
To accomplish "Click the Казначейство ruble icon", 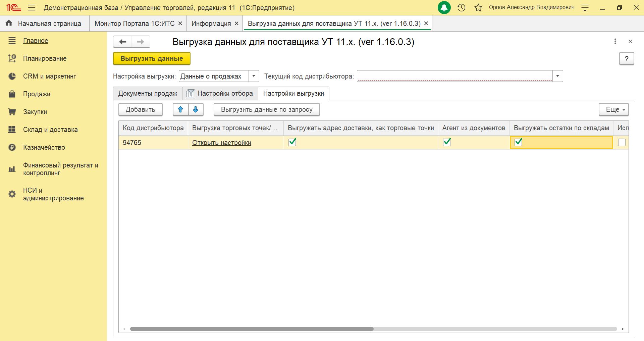I will (x=12, y=147).
